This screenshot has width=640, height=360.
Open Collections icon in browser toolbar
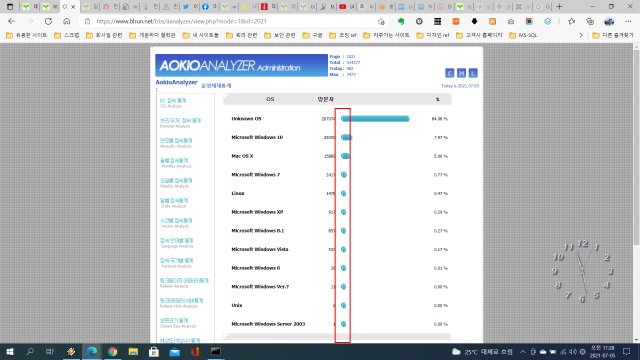590,21
